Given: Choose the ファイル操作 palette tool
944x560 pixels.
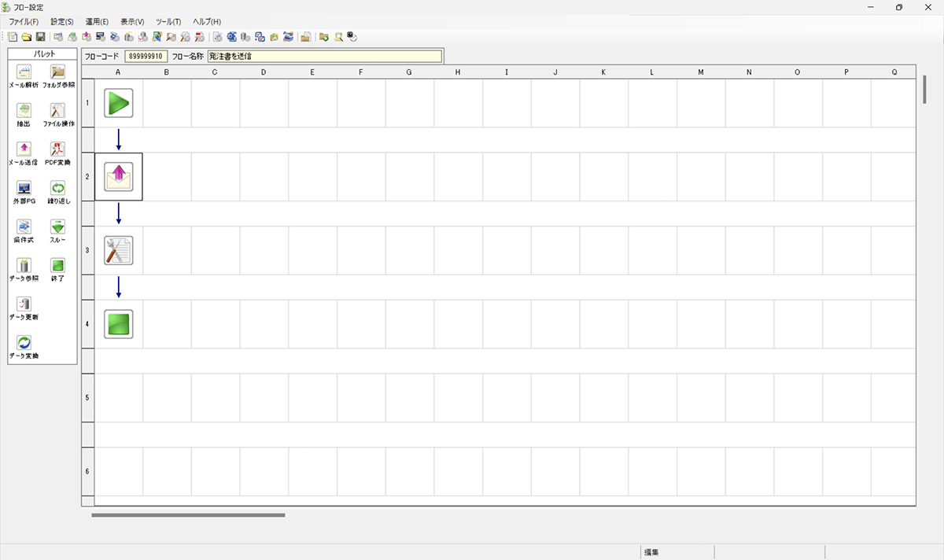Looking at the screenshot, I should pos(58,111).
